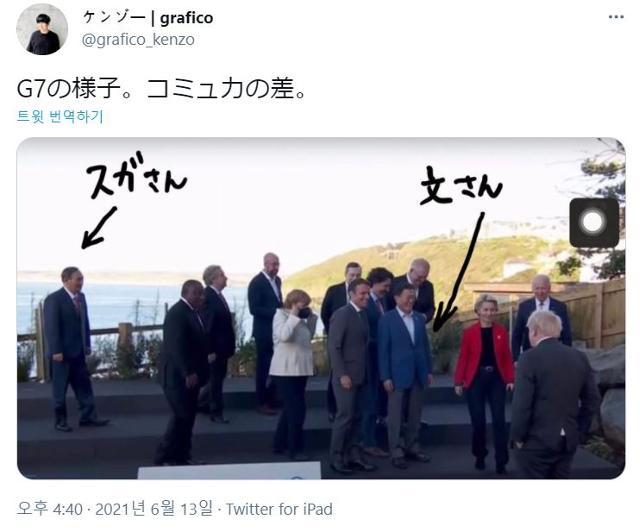This screenshot has width=640, height=532.
Task: Tap the white circle record button overlay
Action: (594, 223)
